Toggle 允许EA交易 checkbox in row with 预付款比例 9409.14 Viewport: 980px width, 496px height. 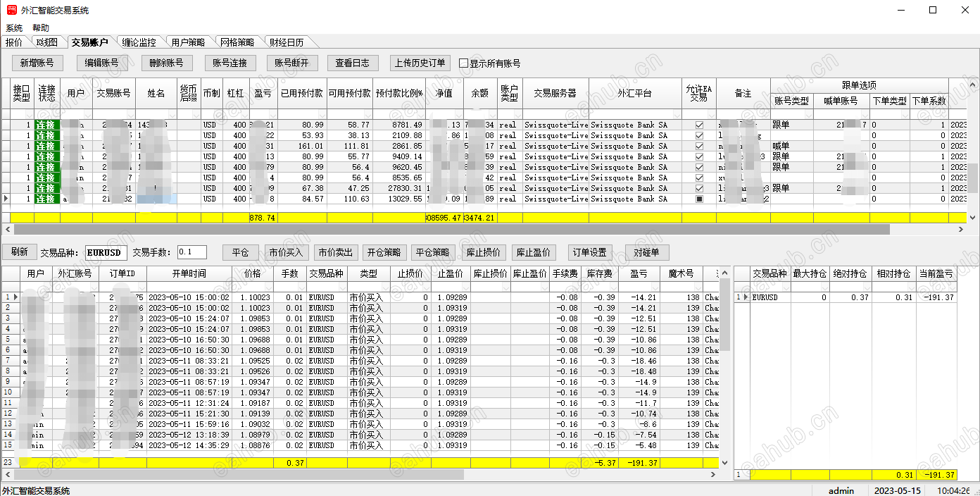[x=699, y=156]
